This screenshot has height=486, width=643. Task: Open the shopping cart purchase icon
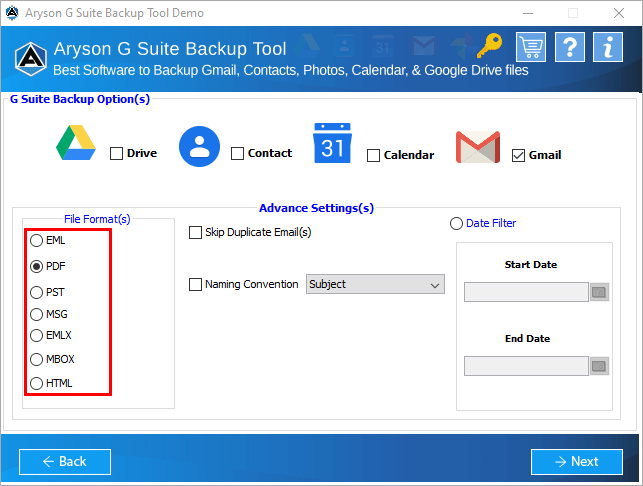[531, 47]
